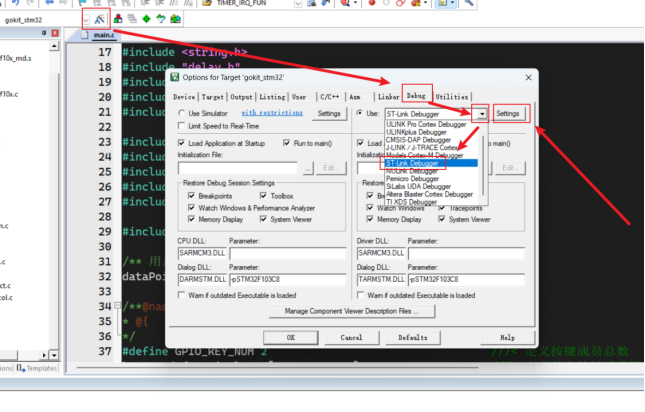Open the debugger selection dropdown arrow
The image size is (645, 412).
coord(482,113)
